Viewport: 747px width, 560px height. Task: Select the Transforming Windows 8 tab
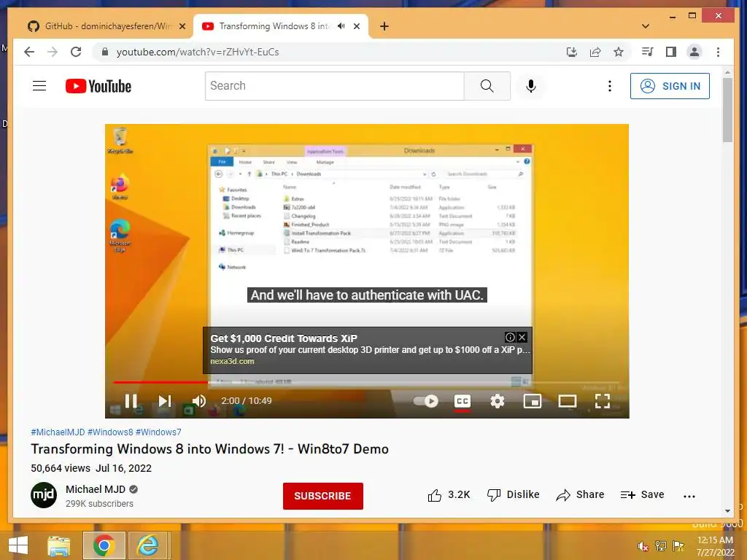click(x=274, y=26)
